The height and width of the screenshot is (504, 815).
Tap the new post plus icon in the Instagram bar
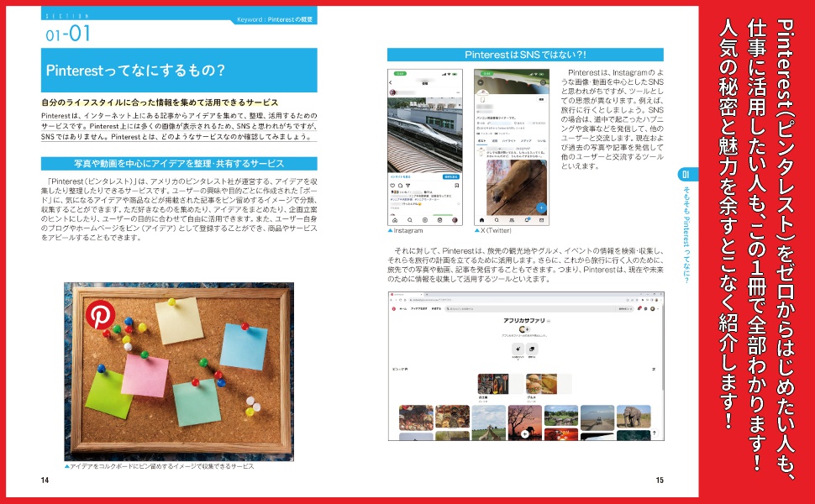point(425,220)
